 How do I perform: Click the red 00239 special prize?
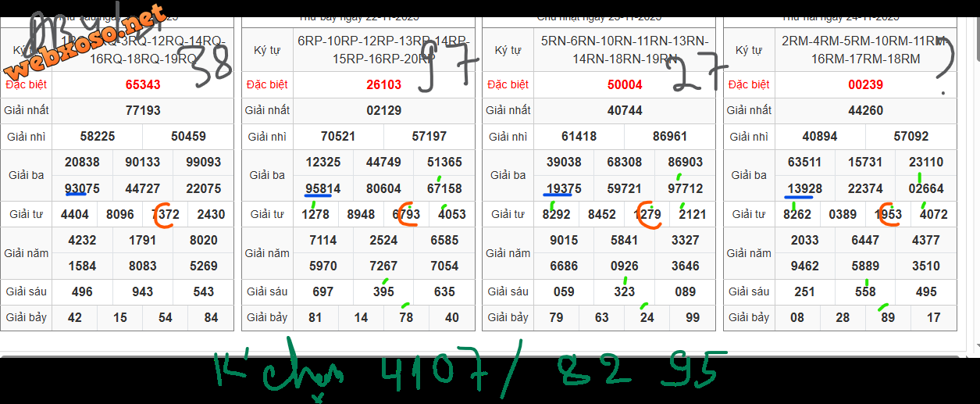[865, 84]
